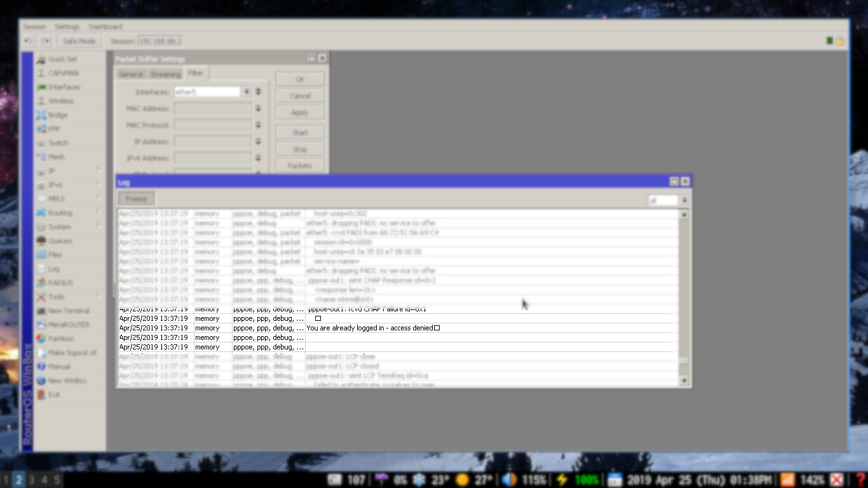Expand the Tools submenu
The height and width of the screenshot is (488, 868).
click(x=99, y=297)
